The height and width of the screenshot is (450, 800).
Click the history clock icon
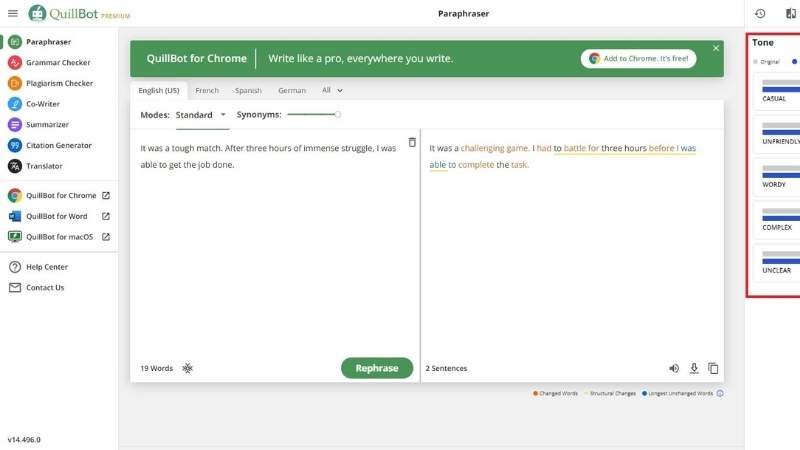tap(760, 13)
